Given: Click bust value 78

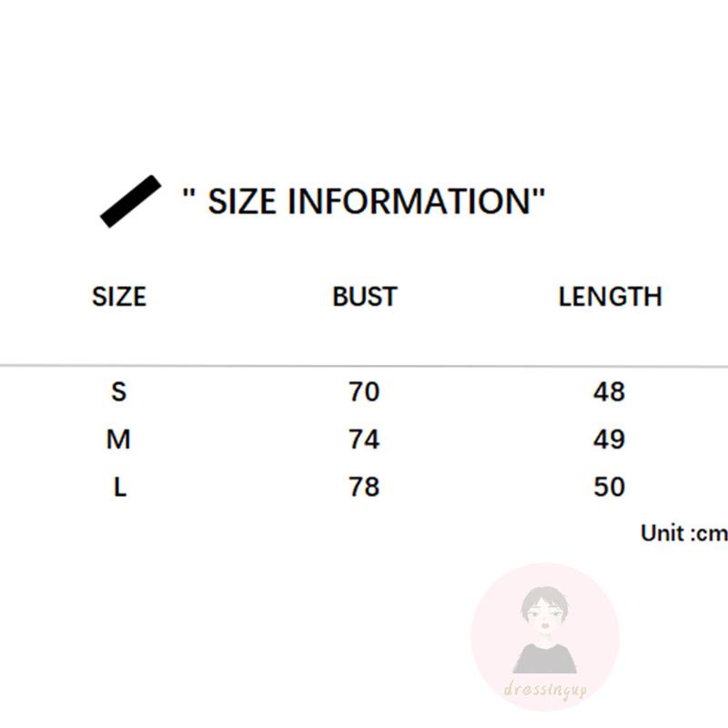Looking at the screenshot, I should point(364,487).
